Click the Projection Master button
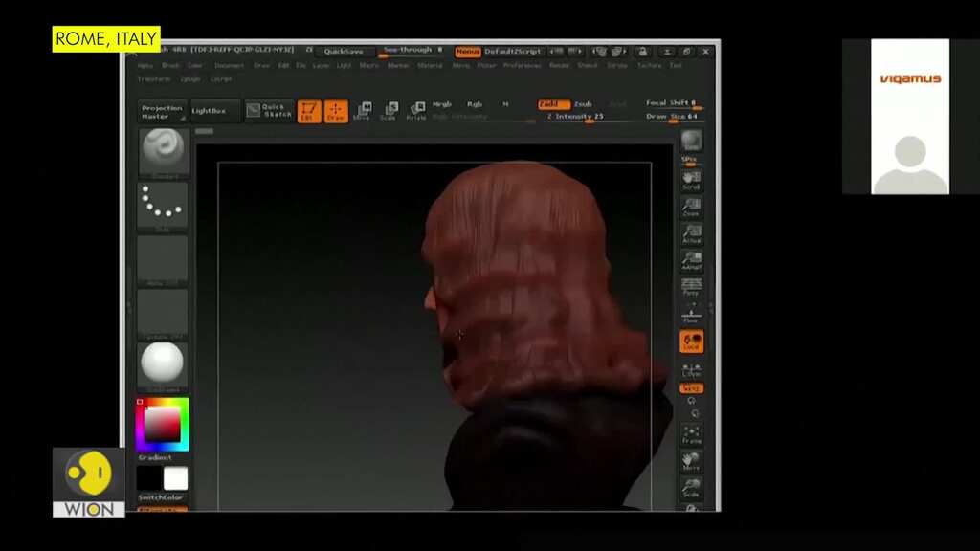The width and height of the screenshot is (980, 551). point(162,112)
